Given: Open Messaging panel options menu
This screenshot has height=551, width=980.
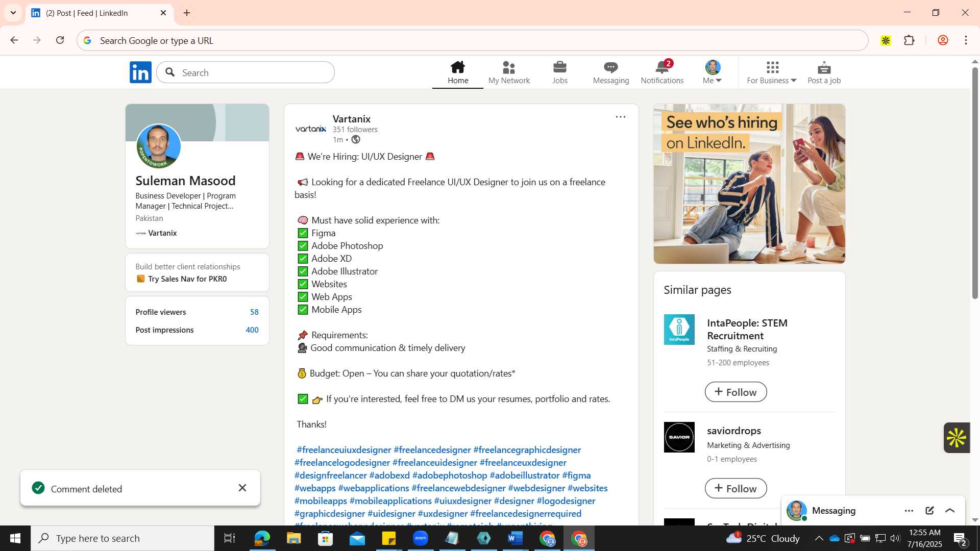Looking at the screenshot, I should [909, 511].
